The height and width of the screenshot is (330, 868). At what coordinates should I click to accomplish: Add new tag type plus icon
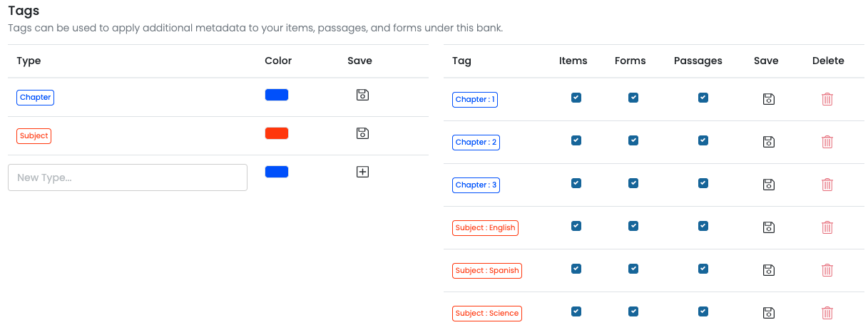coord(362,172)
